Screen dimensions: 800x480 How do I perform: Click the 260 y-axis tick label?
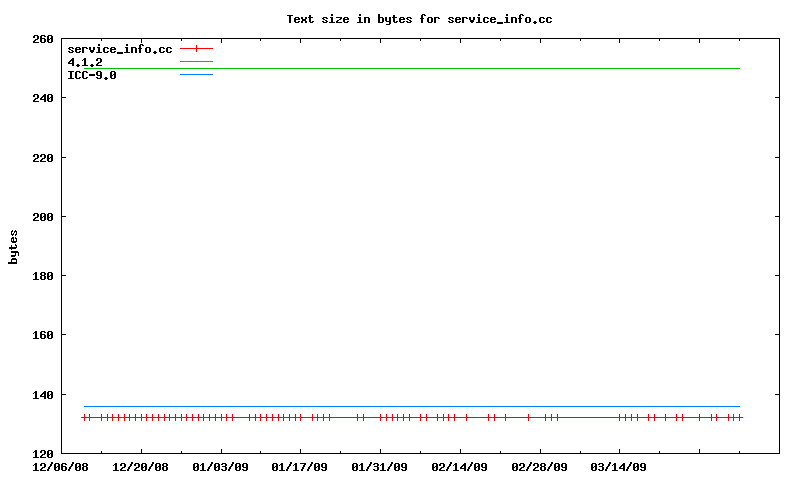[43, 39]
